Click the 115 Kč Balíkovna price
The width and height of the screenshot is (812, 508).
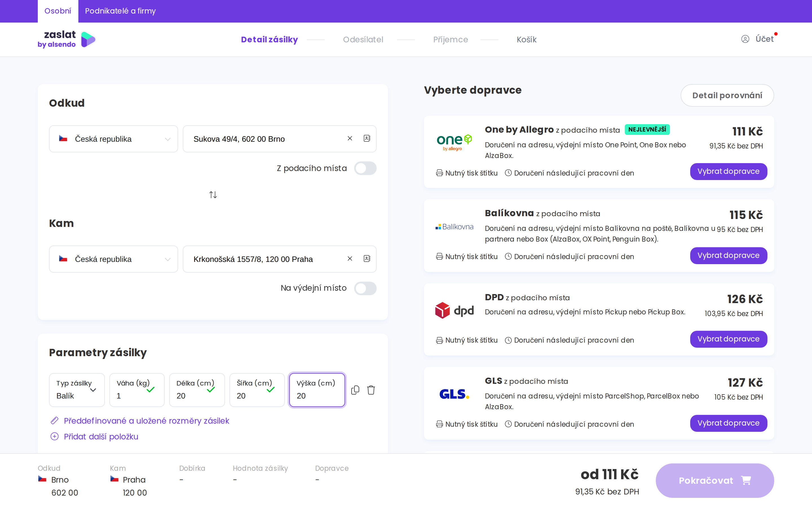746,215
